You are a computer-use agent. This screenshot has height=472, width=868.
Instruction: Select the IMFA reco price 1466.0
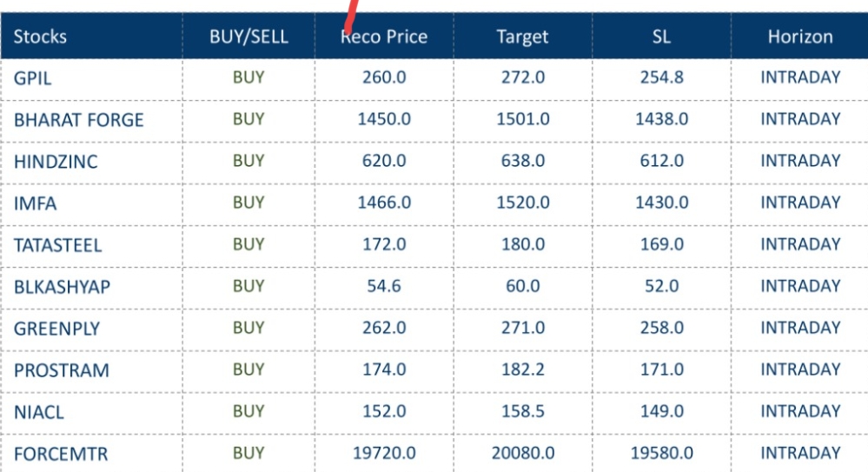384,203
